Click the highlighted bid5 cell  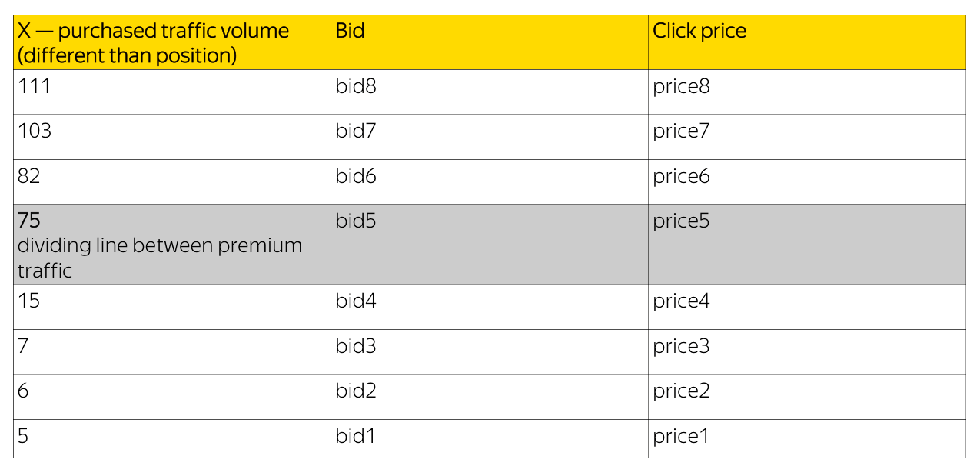pos(356,221)
